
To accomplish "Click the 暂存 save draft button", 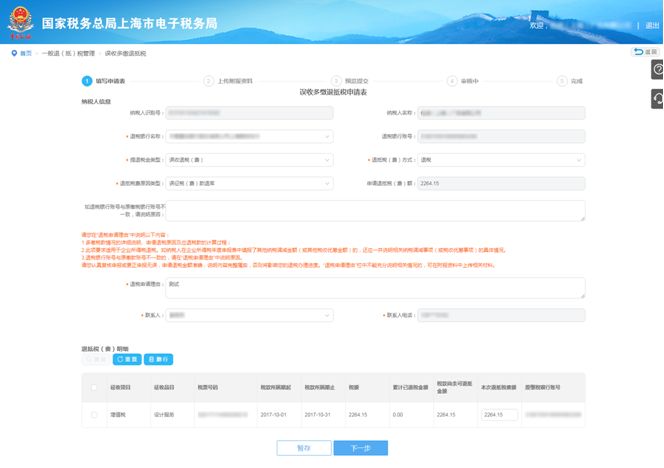I will [304, 448].
